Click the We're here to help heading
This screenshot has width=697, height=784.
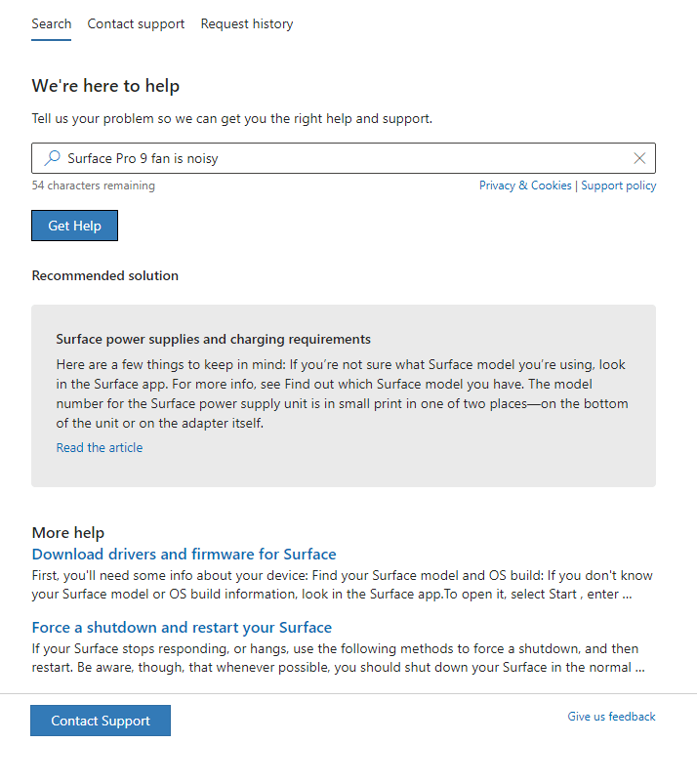point(105,86)
